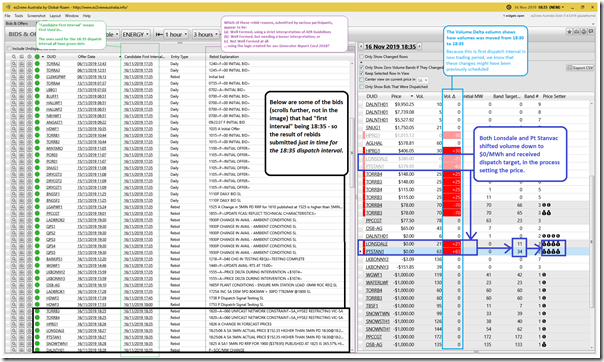This screenshot has height=362, width=604.
Task: Click the Price Setter column header
Action: coord(554,96)
